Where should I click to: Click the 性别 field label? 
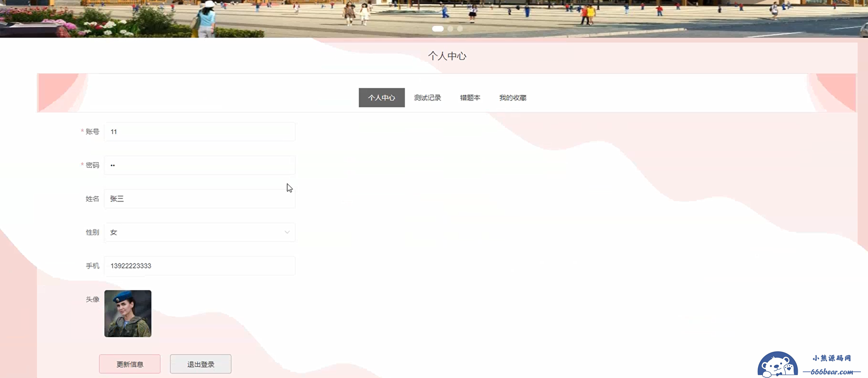92,232
